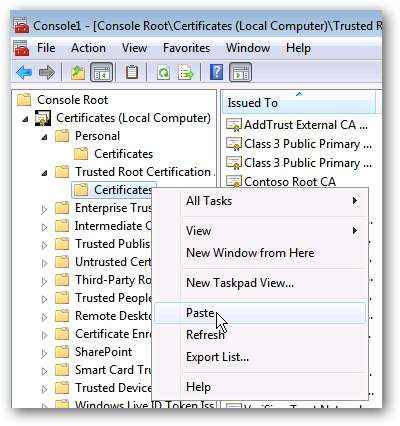Open the Favorites menu
This screenshot has width=400, height=426.
pos(186,48)
